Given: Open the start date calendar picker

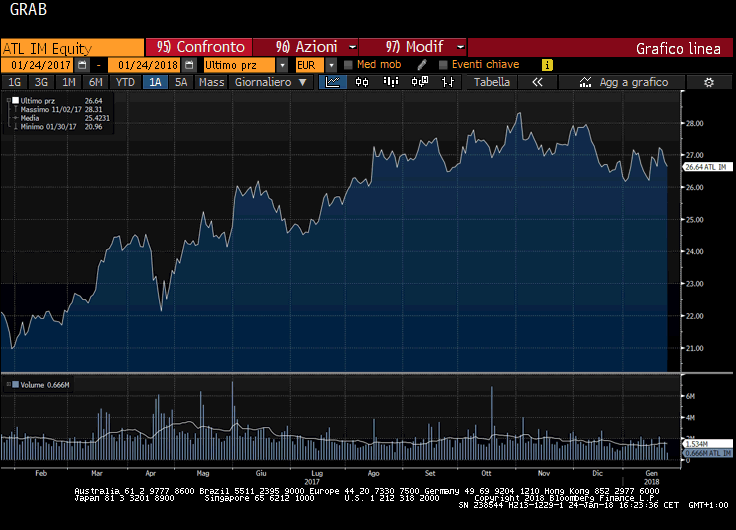Looking at the screenshot, I should (82, 65).
